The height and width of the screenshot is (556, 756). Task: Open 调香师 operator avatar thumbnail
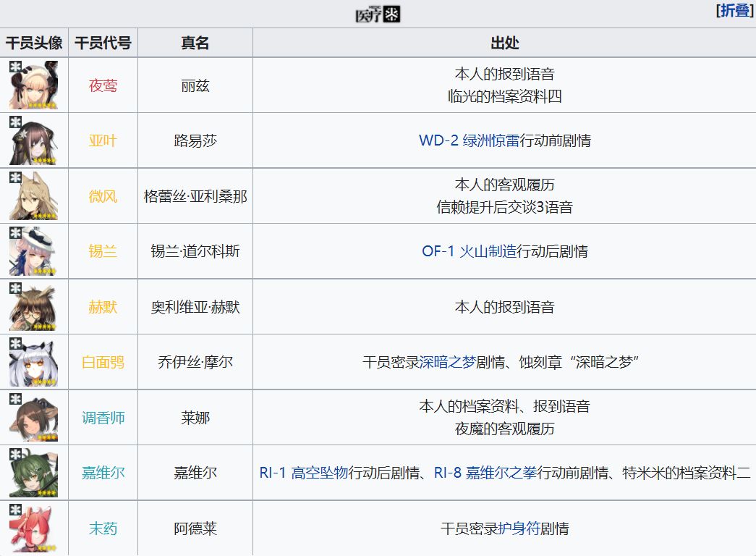tap(34, 418)
